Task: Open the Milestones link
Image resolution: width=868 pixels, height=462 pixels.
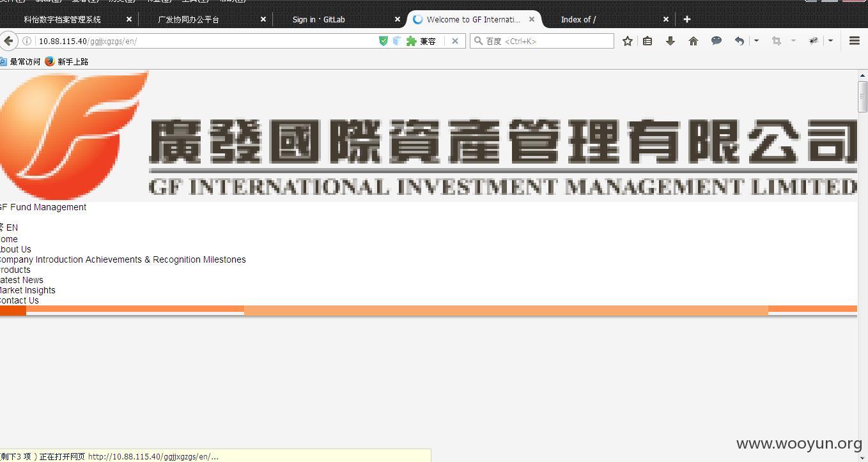Action: click(224, 259)
